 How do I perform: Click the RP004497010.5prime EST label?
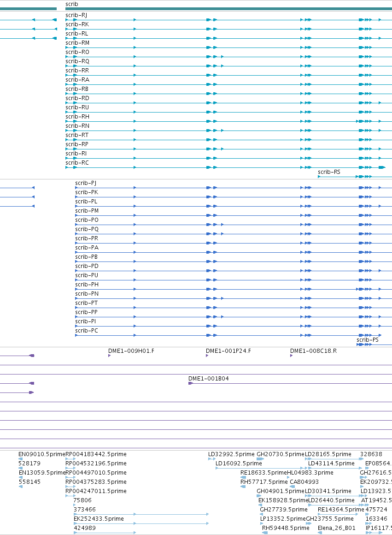[96, 473]
